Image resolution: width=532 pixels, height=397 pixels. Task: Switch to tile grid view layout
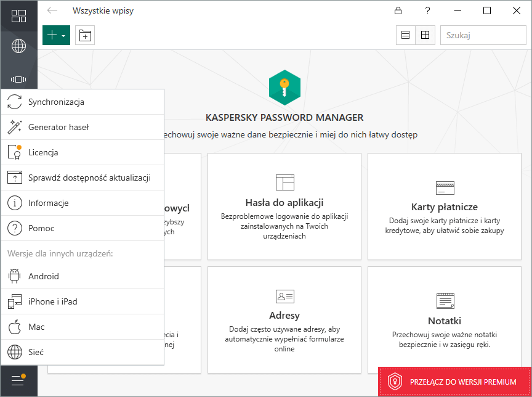pyautogui.click(x=425, y=35)
